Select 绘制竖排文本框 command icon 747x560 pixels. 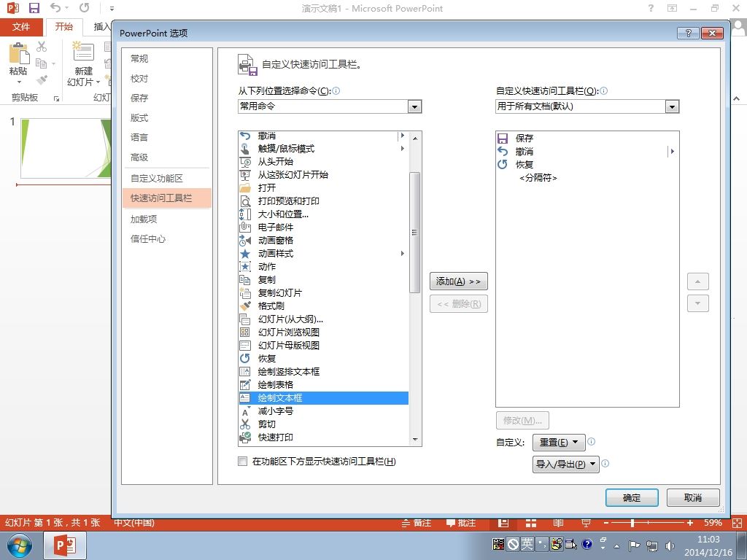tap(245, 371)
